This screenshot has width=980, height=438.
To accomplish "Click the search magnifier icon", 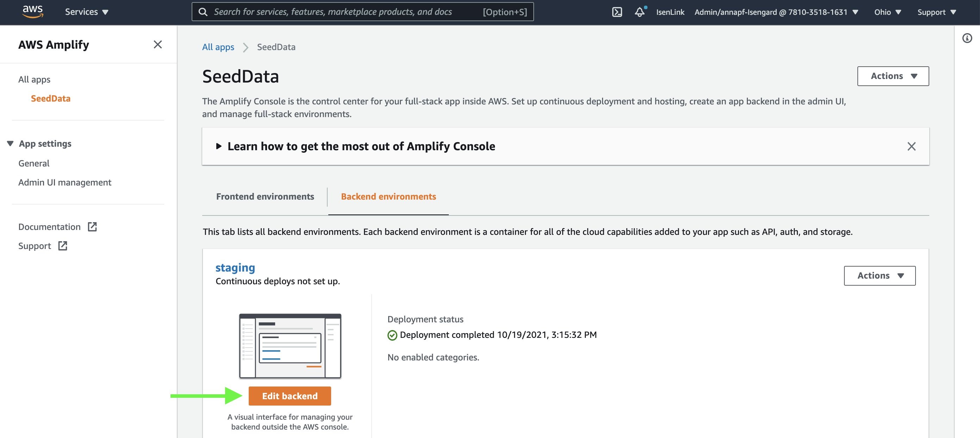I will coord(203,12).
